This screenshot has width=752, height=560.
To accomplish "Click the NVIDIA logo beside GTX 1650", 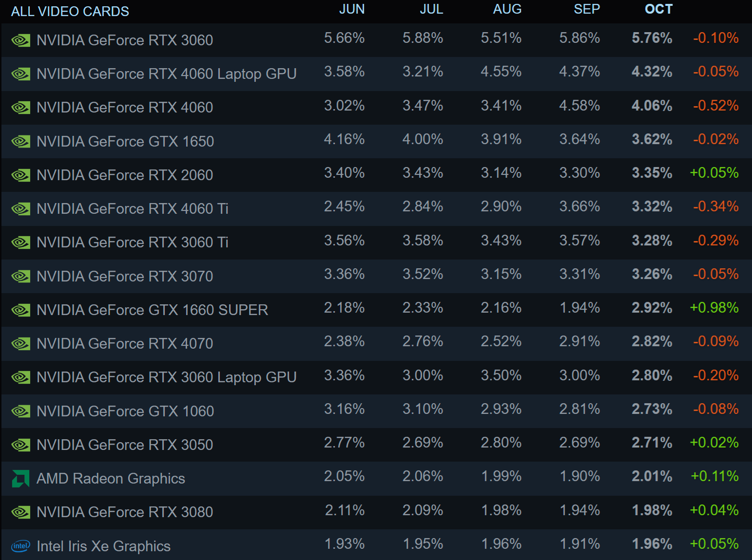I will 20,142.
